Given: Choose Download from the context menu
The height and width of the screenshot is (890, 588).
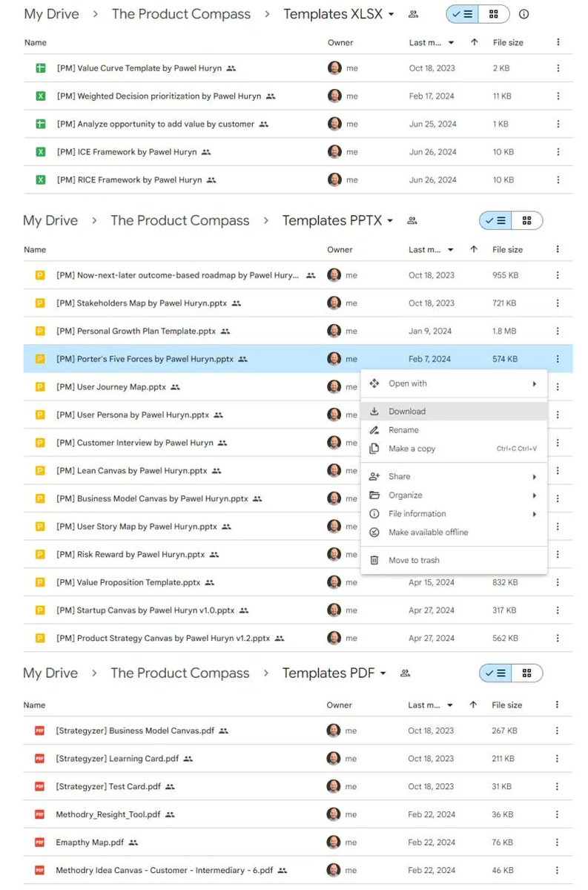Looking at the screenshot, I should (407, 412).
